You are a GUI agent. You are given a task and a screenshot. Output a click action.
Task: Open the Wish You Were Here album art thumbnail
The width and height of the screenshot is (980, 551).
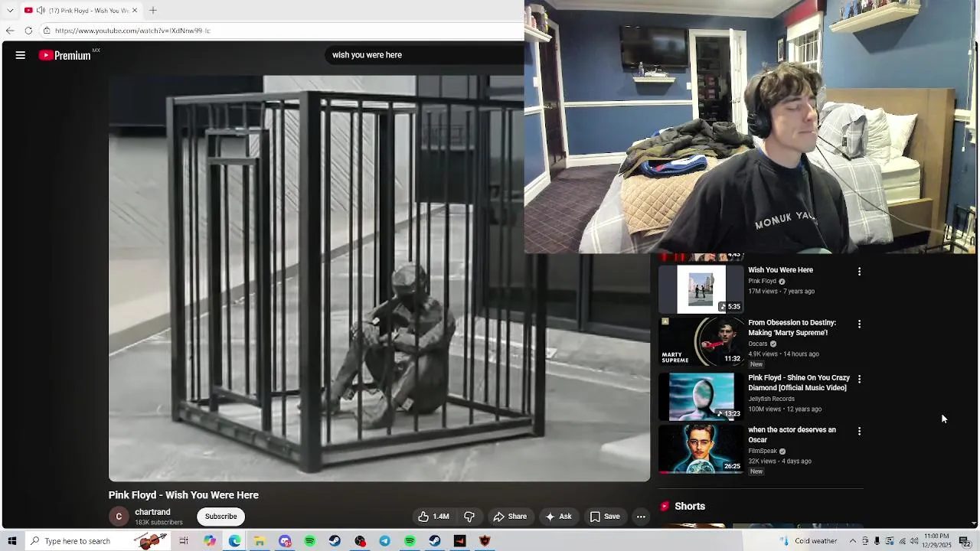coord(701,289)
